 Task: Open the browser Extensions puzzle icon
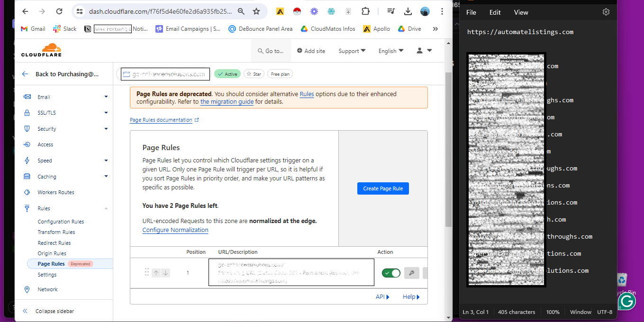click(x=365, y=11)
